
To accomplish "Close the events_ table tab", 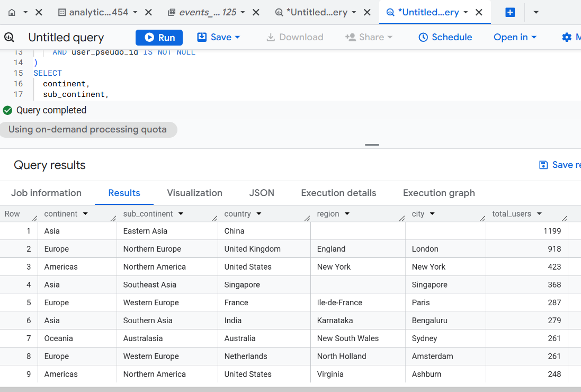I will [x=256, y=12].
